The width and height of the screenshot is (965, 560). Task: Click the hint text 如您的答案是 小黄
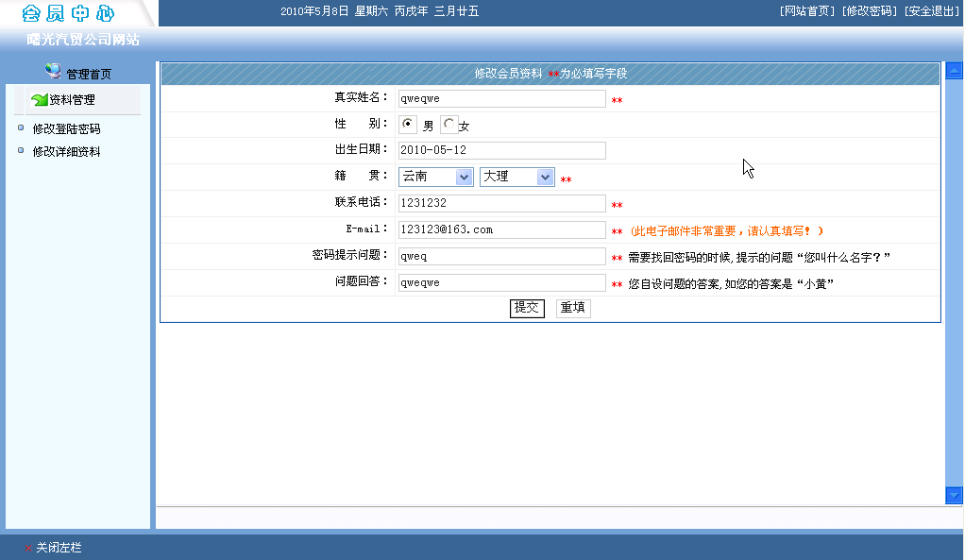pos(779,283)
